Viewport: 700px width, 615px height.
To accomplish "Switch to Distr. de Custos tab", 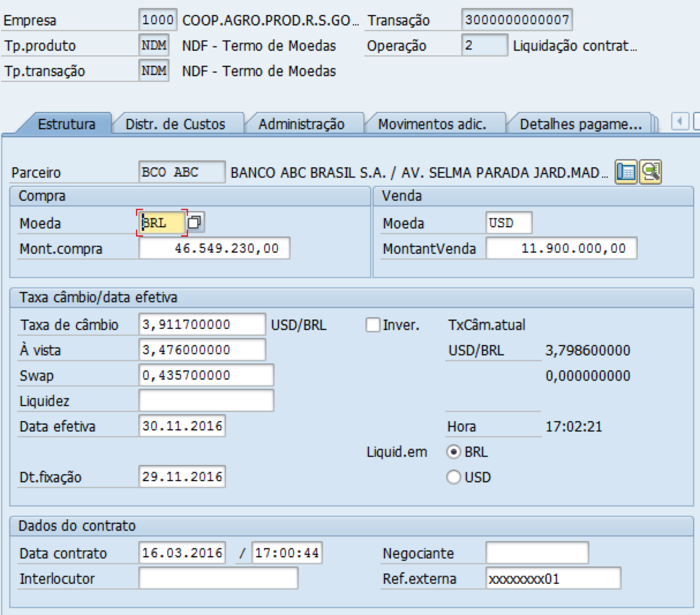I will pyautogui.click(x=175, y=124).
